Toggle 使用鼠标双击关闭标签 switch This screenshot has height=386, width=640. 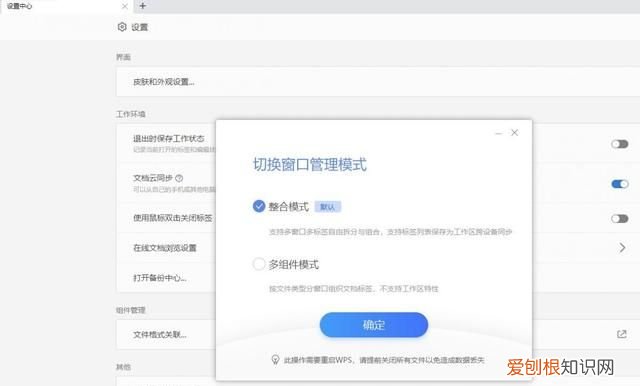pyautogui.click(x=620, y=219)
